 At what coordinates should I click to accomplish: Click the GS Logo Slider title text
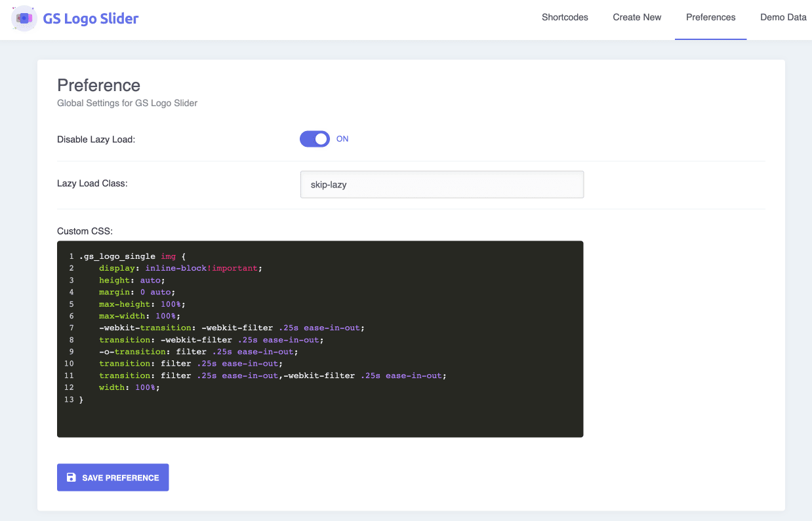pos(91,18)
